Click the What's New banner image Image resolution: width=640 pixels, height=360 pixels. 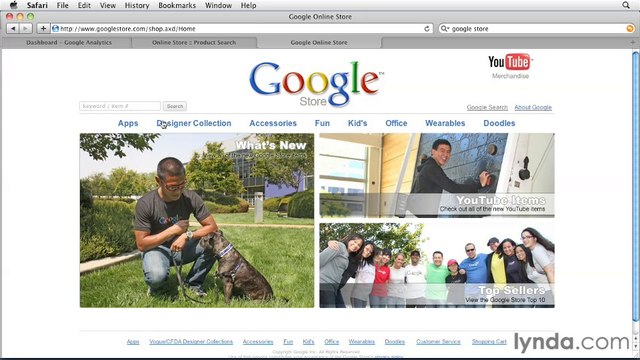pos(197,220)
